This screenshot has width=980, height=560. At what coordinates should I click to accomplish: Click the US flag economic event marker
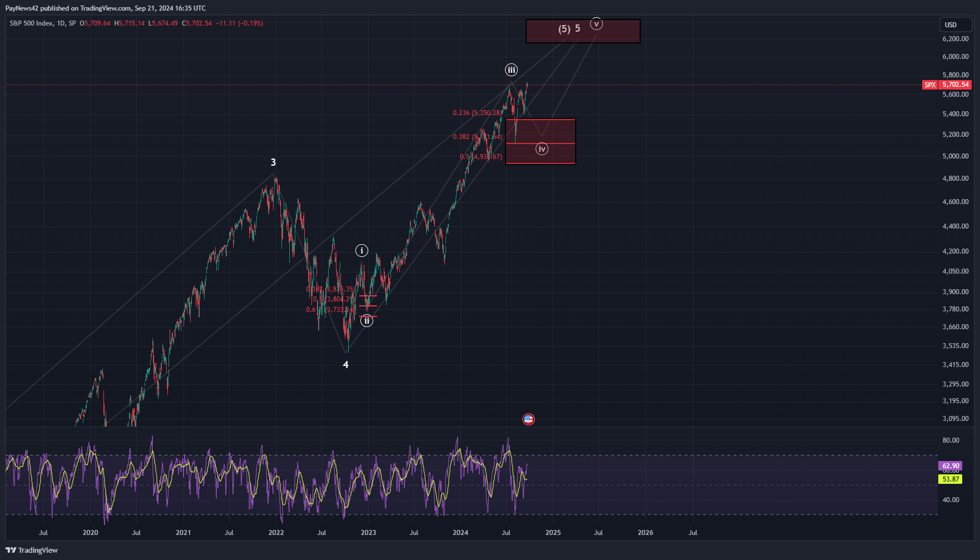(528, 419)
